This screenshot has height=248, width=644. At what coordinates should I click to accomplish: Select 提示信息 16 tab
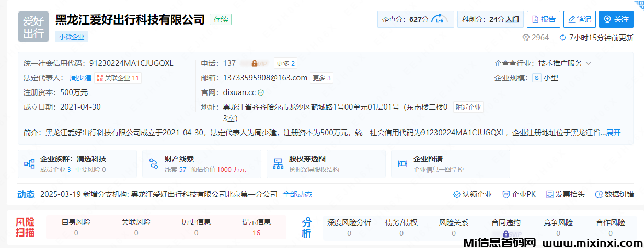tap(257, 227)
